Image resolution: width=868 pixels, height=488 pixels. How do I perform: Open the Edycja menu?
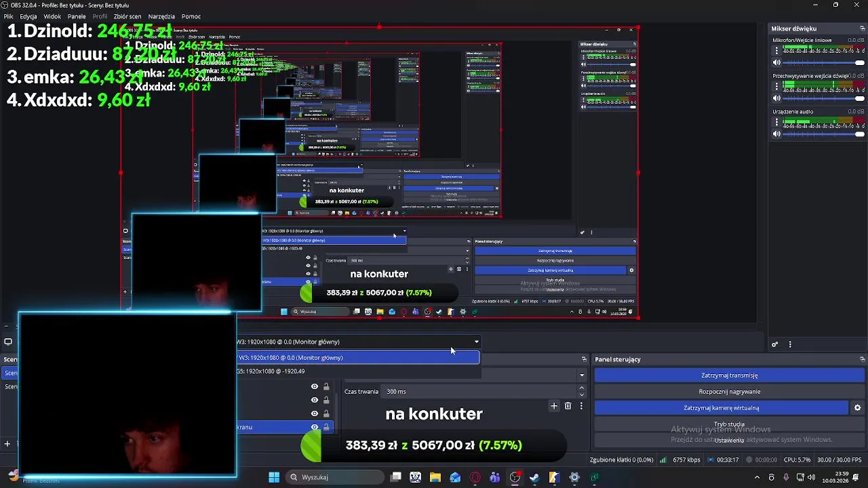[28, 16]
